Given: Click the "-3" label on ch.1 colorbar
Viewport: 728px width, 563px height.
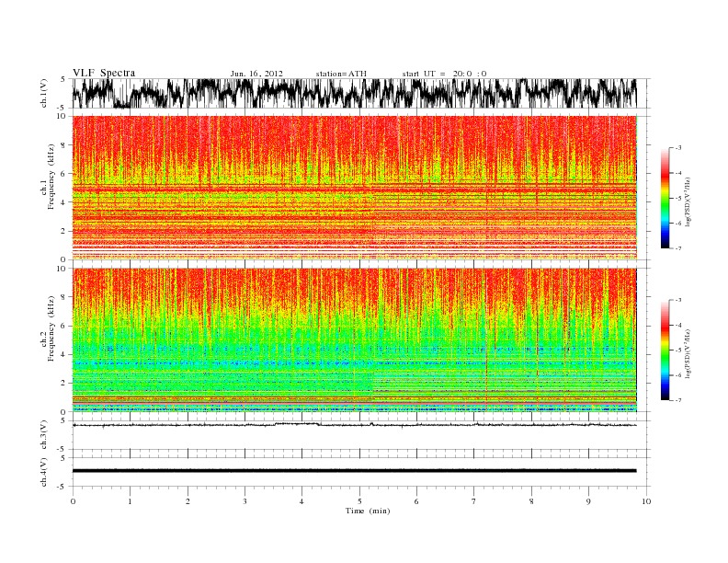Looking at the screenshot, I should pos(678,148).
